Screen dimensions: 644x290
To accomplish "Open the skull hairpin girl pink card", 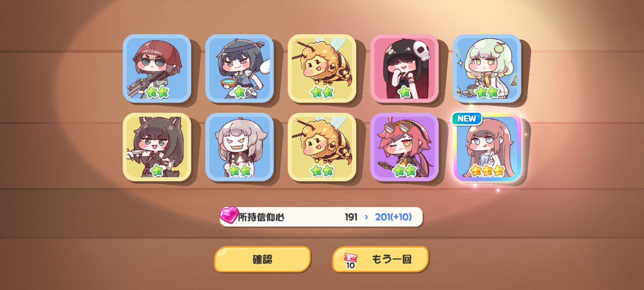I will [404, 68].
